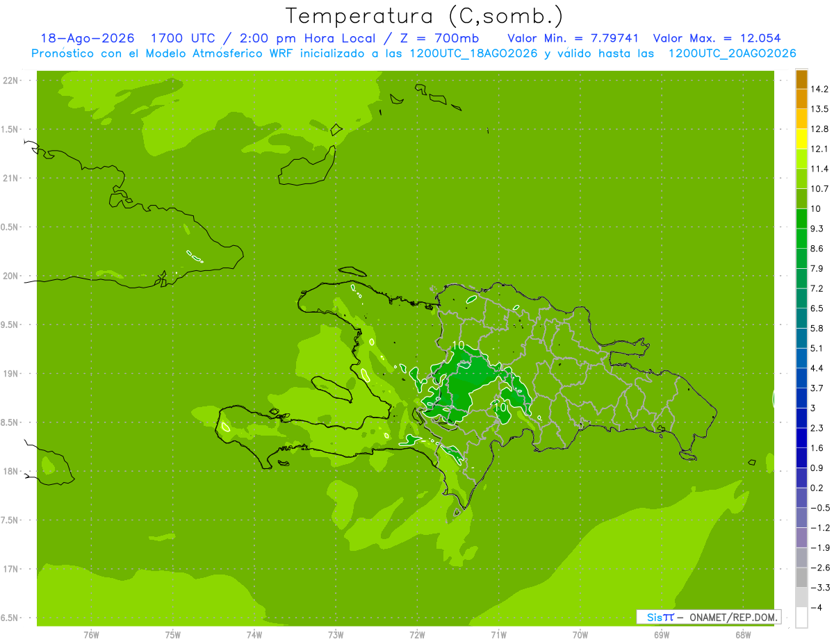Click the "71W" longitude label
Image resolution: width=834 pixels, height=644 pixels.
click(x=498, y=635)
